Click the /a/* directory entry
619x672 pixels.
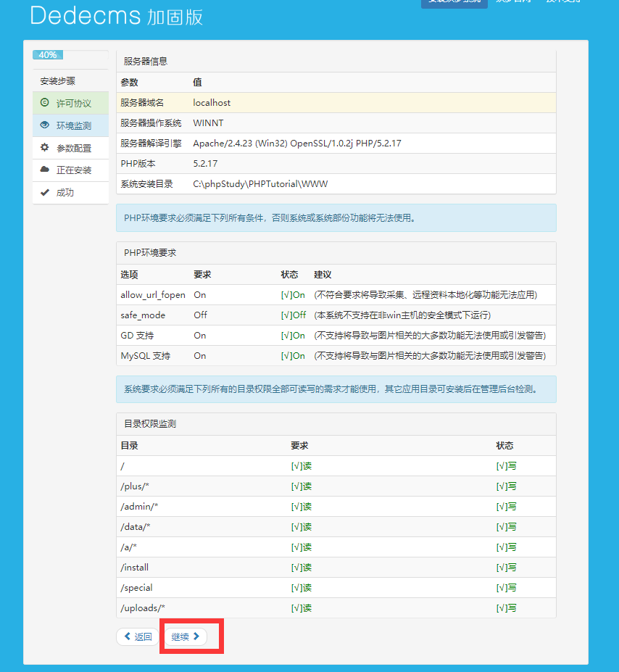(x=128, y=547)
